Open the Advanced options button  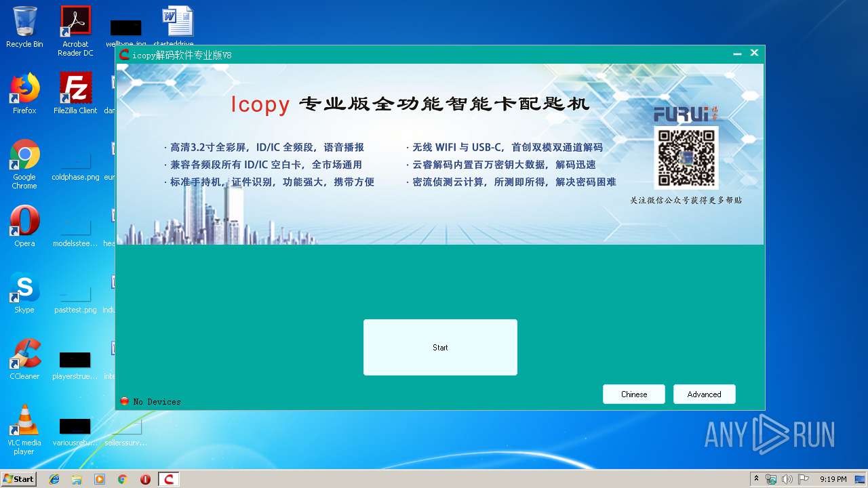click(x=704, y=394)
